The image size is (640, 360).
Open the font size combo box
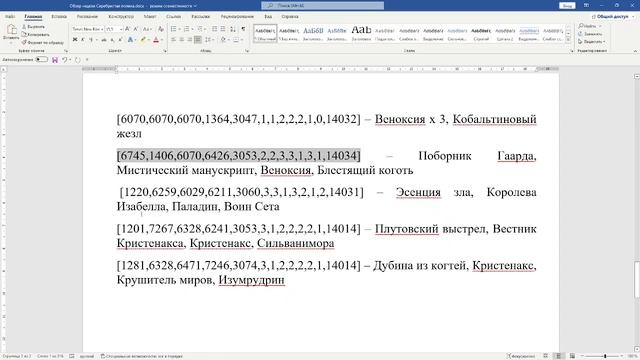coord(114,29)
